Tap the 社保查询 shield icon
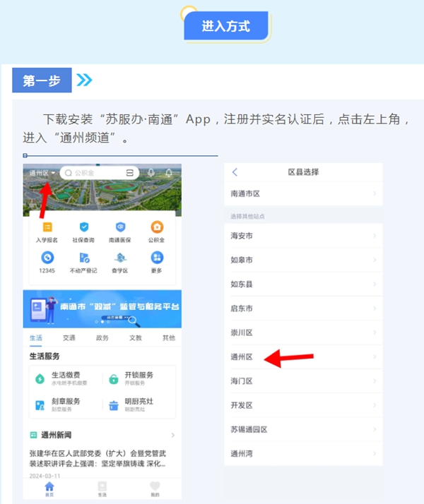This screenshot has width=424, height=504. pos(84,227)
